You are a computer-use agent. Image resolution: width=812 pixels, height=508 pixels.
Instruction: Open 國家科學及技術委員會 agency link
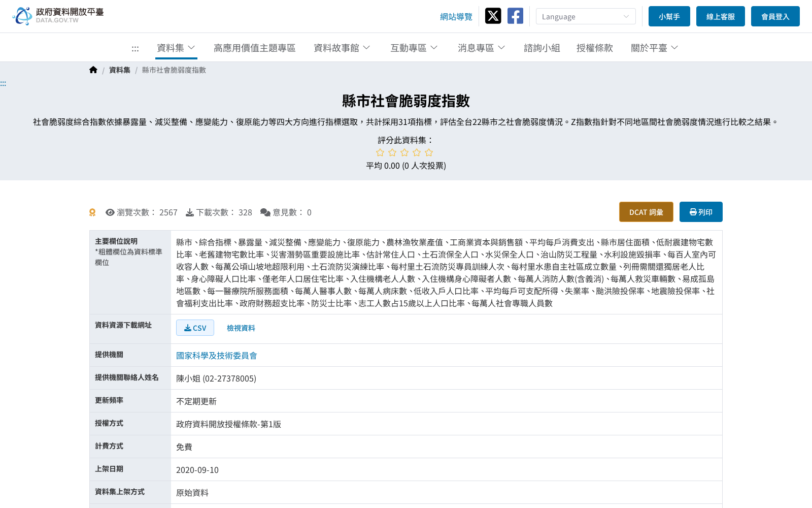(x=217, y=356)
